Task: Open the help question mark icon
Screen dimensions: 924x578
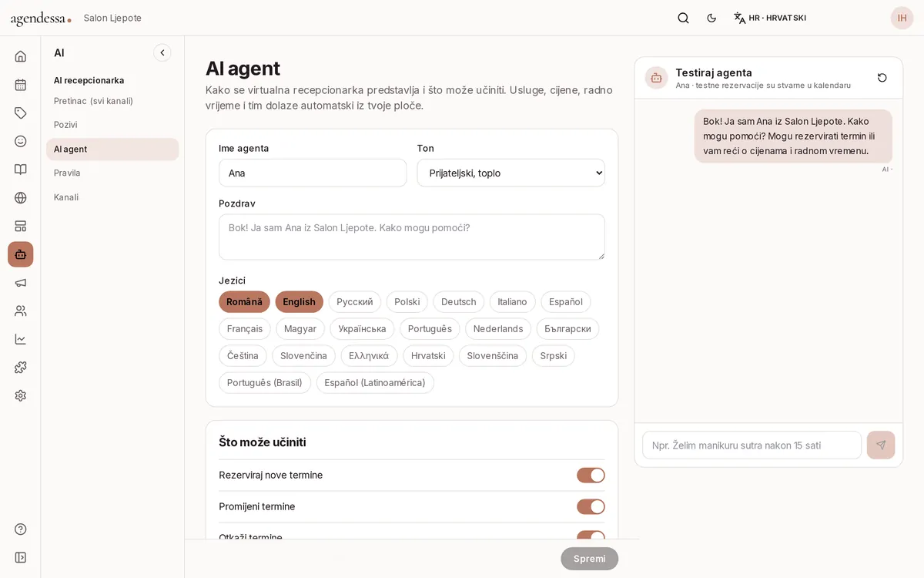Action: pyautogui.click(x=21, y=529)
